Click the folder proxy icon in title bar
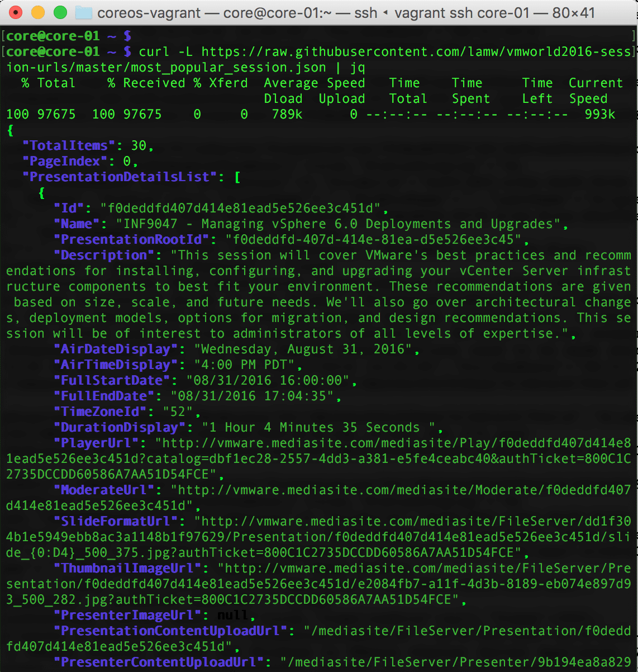Image resolution: width=638 pixels, height=672 pixels. [x=84, y=12]
